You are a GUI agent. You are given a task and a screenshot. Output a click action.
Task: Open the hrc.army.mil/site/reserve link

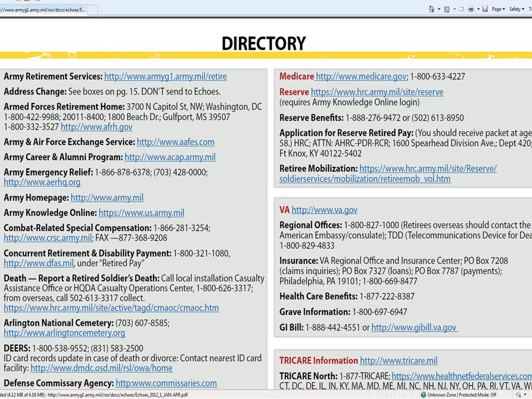[377, 92]
